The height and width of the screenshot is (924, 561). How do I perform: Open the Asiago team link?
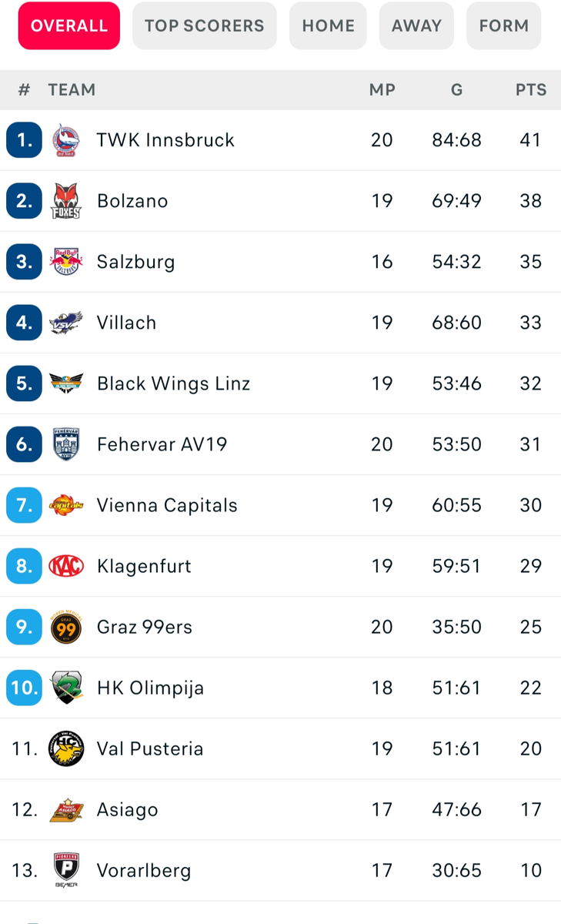click(127, 809)
